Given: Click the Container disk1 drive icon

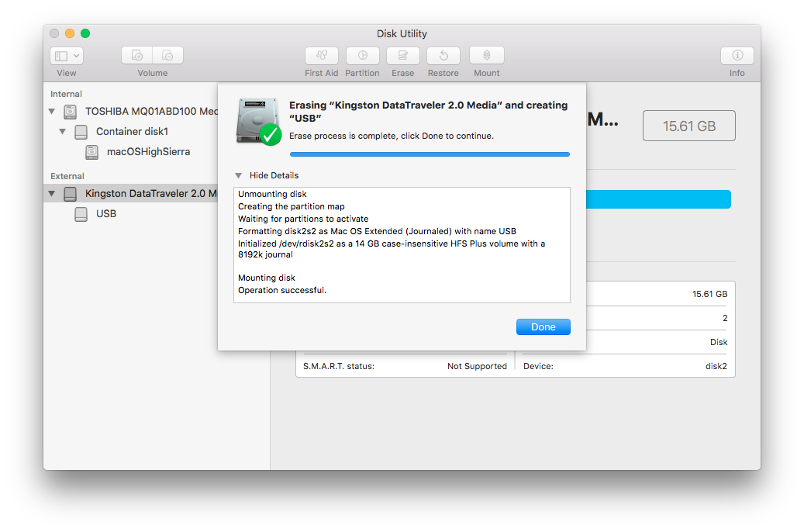Looking at the screenshot, I should pyautogui.click(x=81, y=132).
